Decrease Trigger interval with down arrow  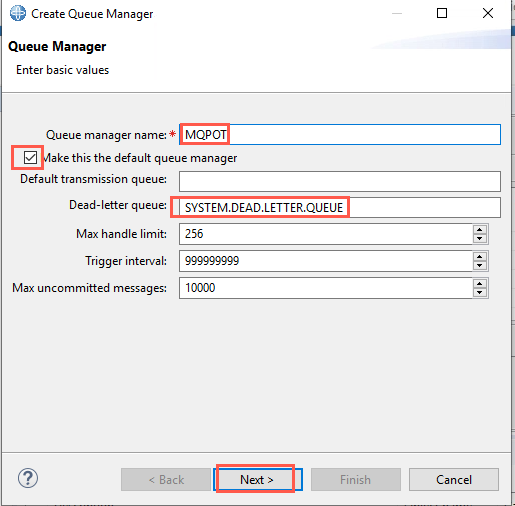pos(480,265)
